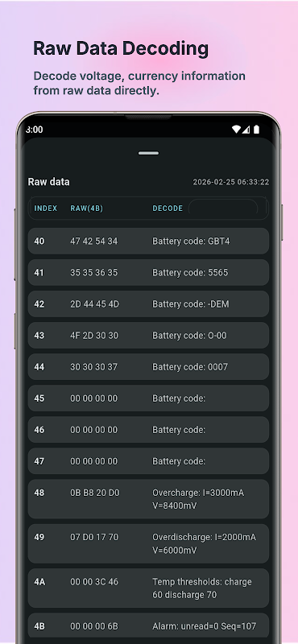Screen dimensions: 298x644
Task: Tap the cellular signal icon
Action: click(x=246, y=130)
